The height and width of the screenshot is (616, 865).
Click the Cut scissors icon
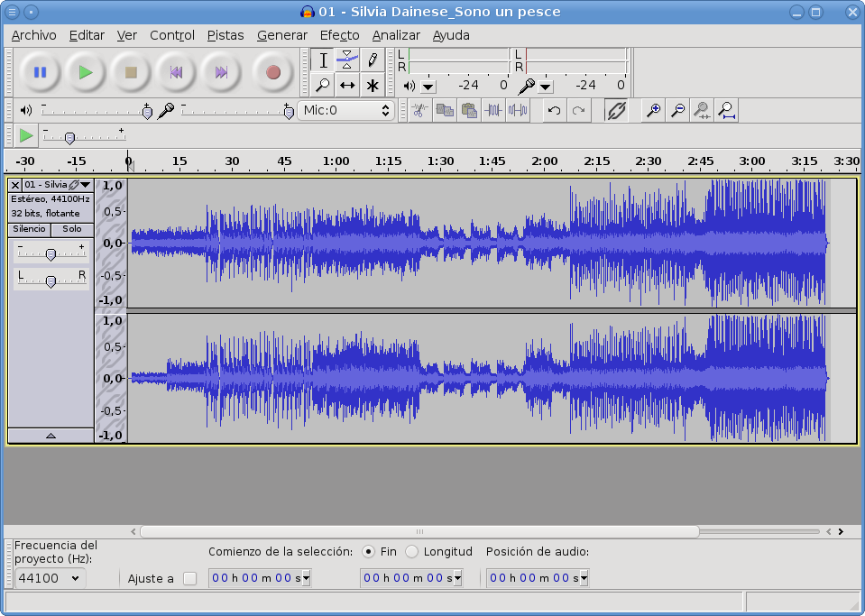point(419,110)
